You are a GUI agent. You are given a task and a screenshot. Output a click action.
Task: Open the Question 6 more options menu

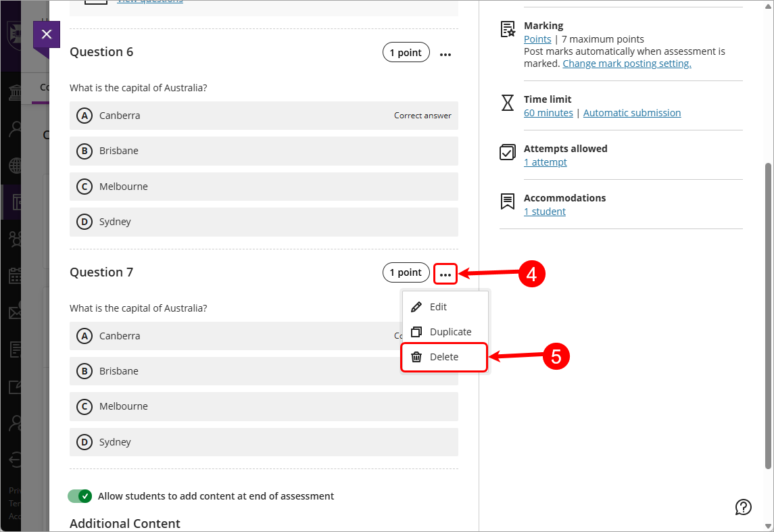pos(445,54)
